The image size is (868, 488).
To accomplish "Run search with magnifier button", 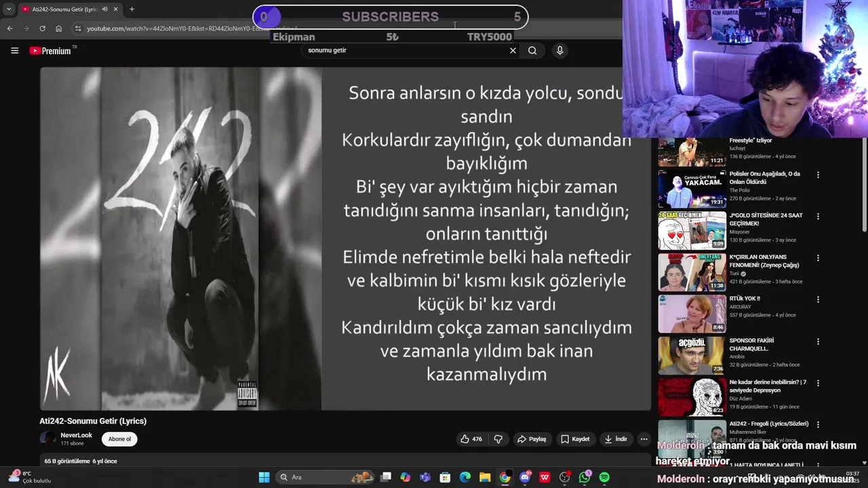I will 532,50.
